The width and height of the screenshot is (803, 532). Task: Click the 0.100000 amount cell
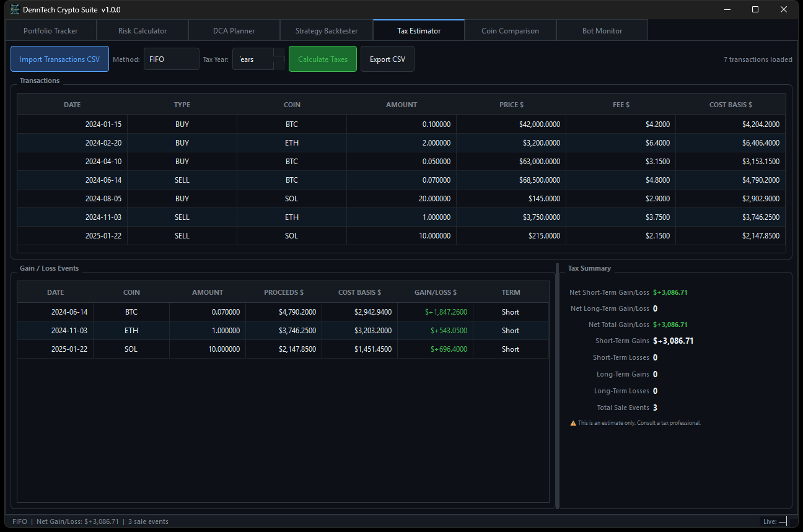(x=401, y=124)
